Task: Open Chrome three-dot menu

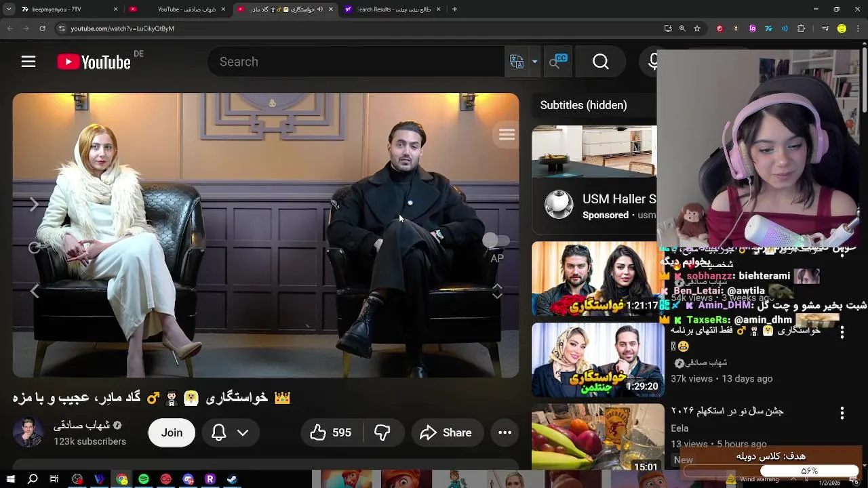Action: [x=859, y=28]
